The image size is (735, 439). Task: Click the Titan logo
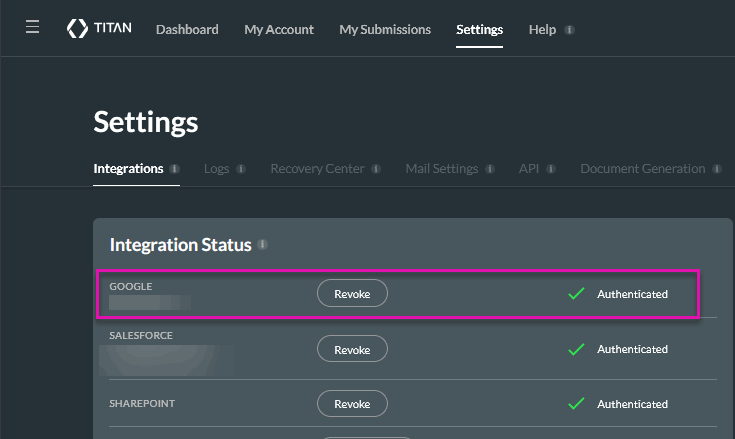(99, 28)
